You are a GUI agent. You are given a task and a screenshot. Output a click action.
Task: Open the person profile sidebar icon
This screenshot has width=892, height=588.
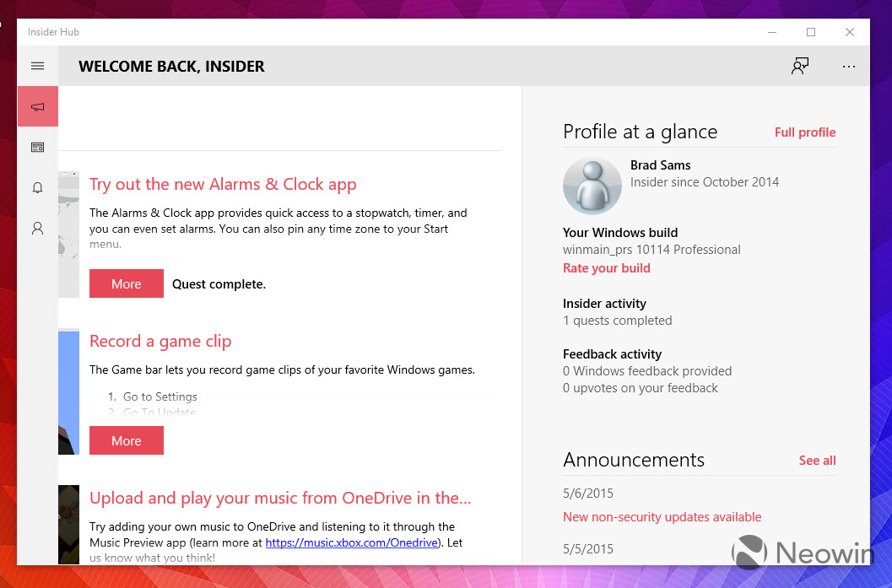tap(37, 228)
